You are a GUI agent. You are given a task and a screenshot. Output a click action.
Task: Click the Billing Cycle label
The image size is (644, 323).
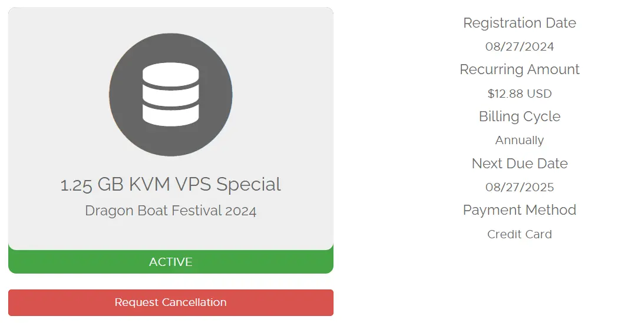[520, 117]
